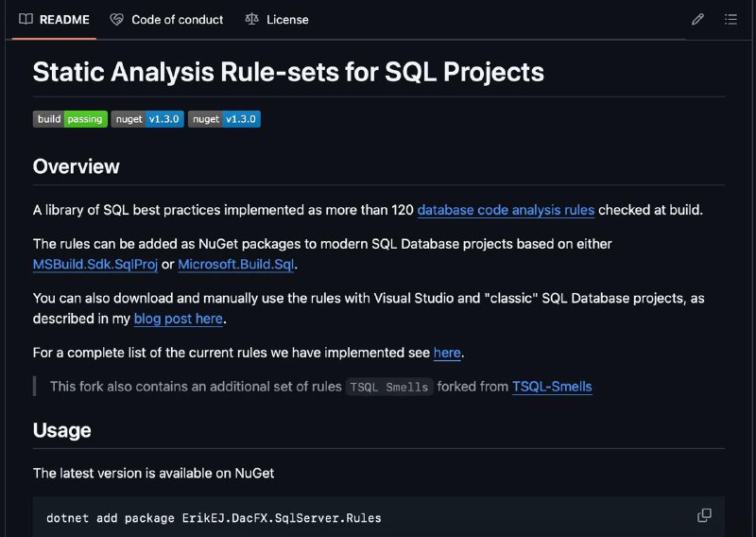Open the second nuget v1.3.0 badge

point(224,119)
